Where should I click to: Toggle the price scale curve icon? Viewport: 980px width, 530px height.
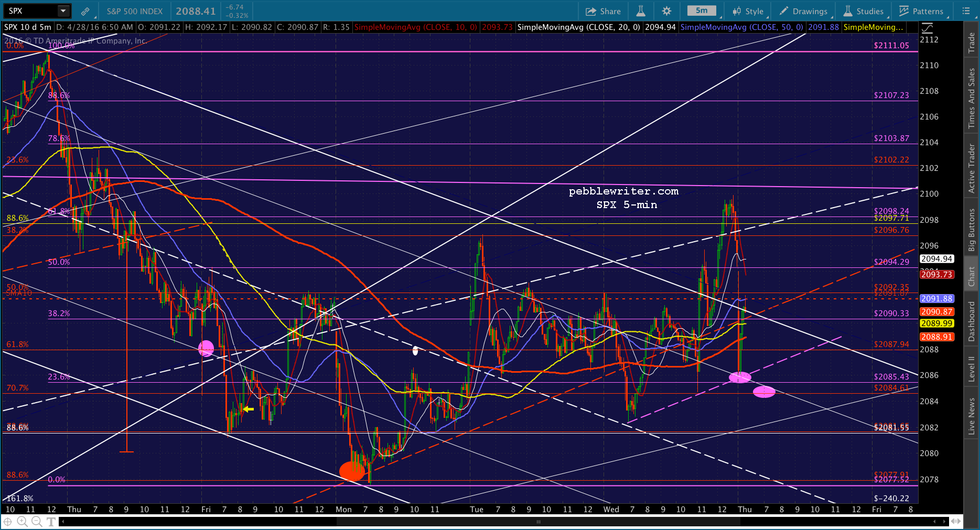pos(927,28)
